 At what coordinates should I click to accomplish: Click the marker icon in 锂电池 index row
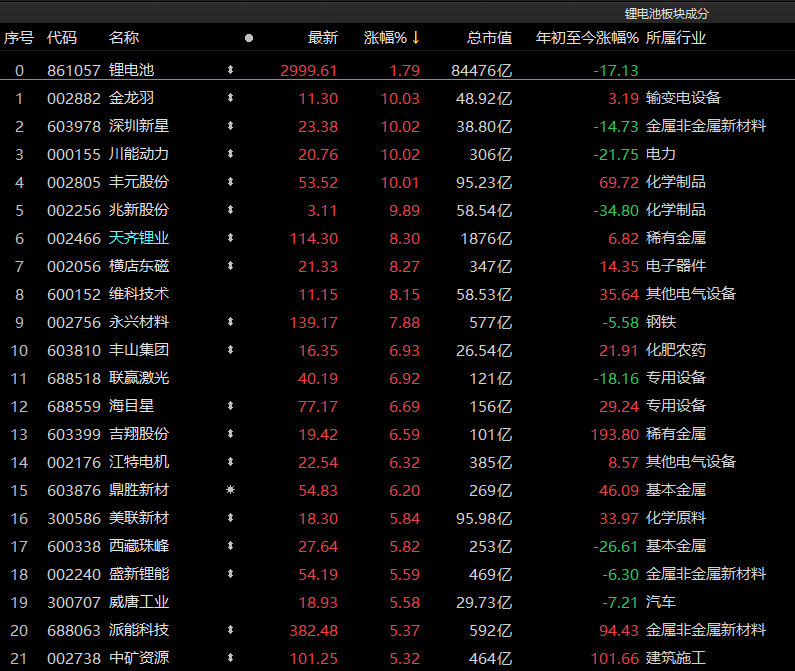click(x=231, y=70)
